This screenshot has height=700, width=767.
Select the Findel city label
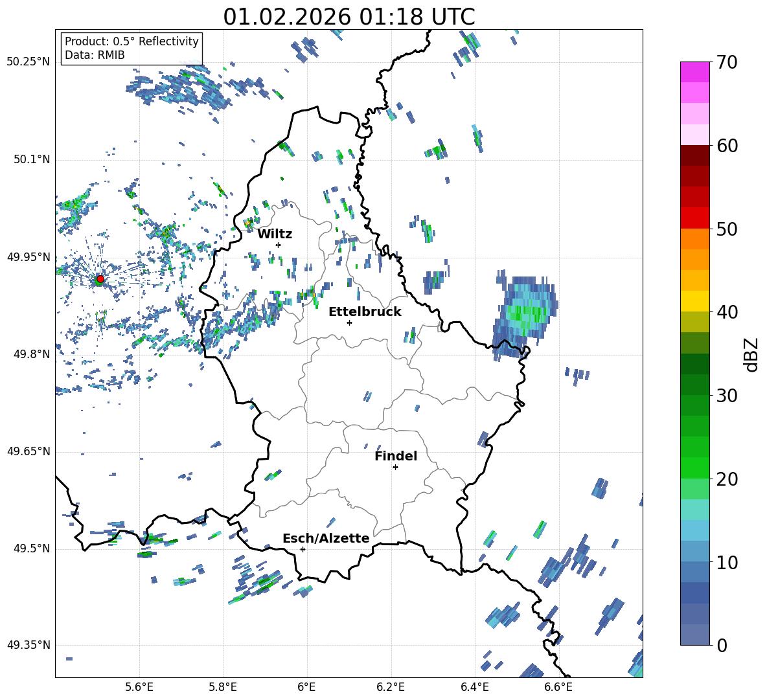coord(395,456)
